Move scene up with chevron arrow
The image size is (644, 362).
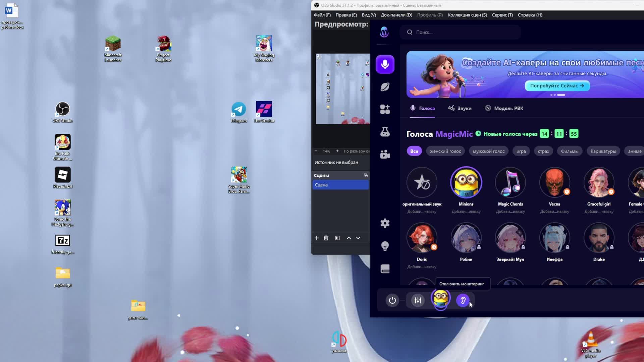point(349,238)
